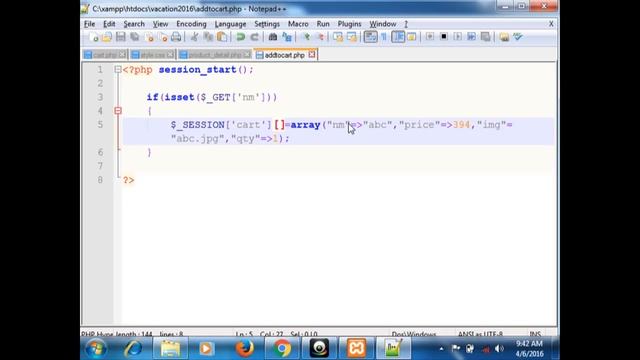Click the Open file toolbar icon
Screen dimensions: 640x360
pyautogui.click(x=107, y=37)
